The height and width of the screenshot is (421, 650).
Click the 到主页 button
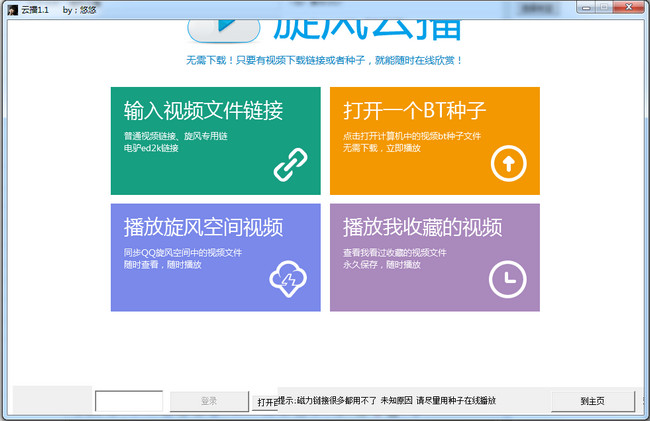pos(593,401)
